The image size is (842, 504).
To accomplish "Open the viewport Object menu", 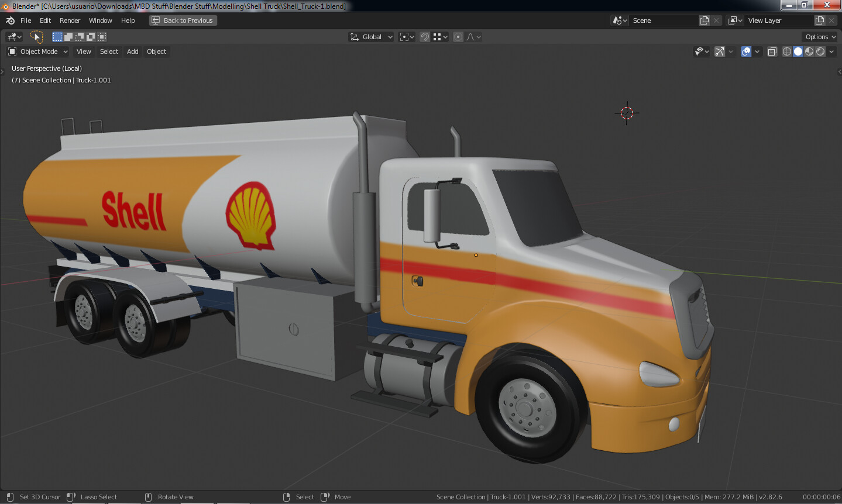I will click(156, 51).
